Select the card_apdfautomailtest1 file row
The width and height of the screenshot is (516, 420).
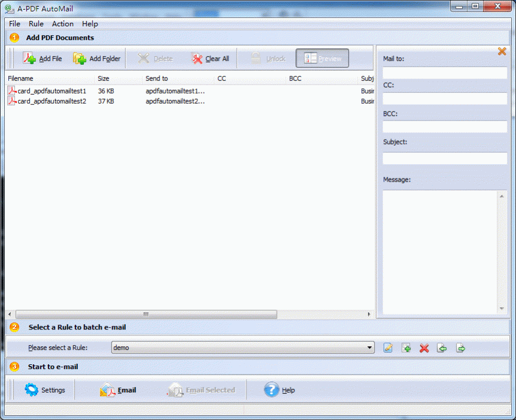tap(190, 91)
